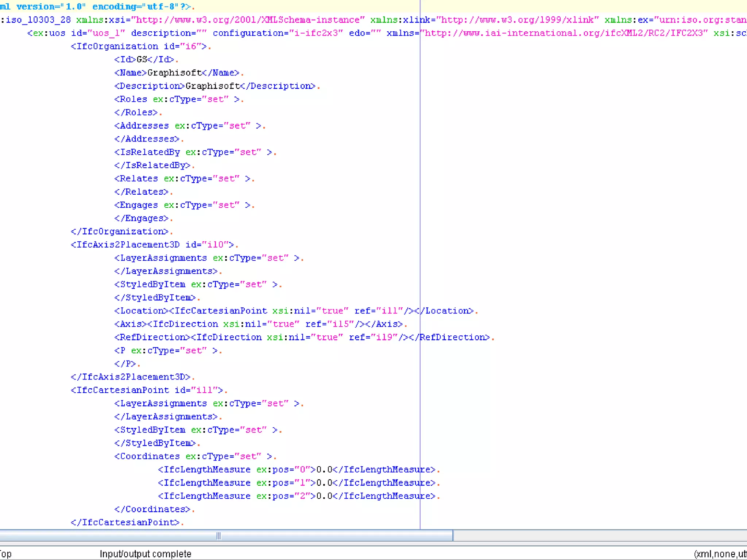Click empty scrollbar track right of thumb
The image size is (747, 560).
pyautogui.click(x=598, y=536)
